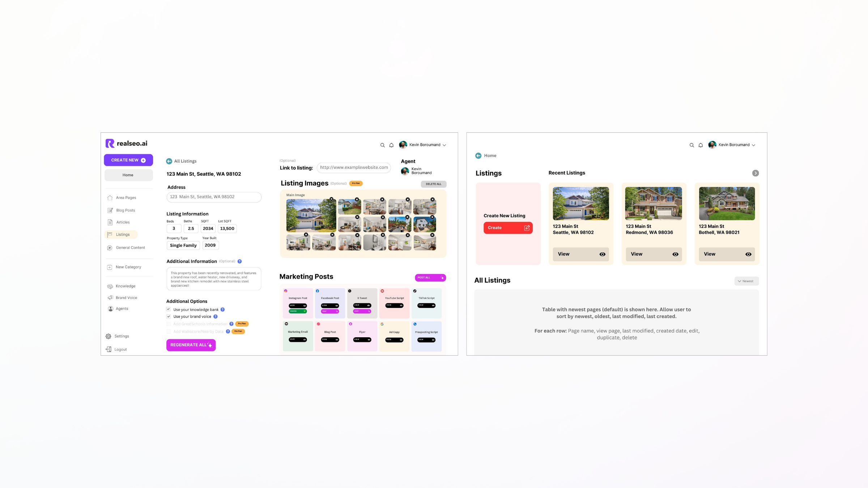The height and width of the screenshot is (488, 868).
Task: Click the Agents icon in sidebar
Action: tap(110, 309)
